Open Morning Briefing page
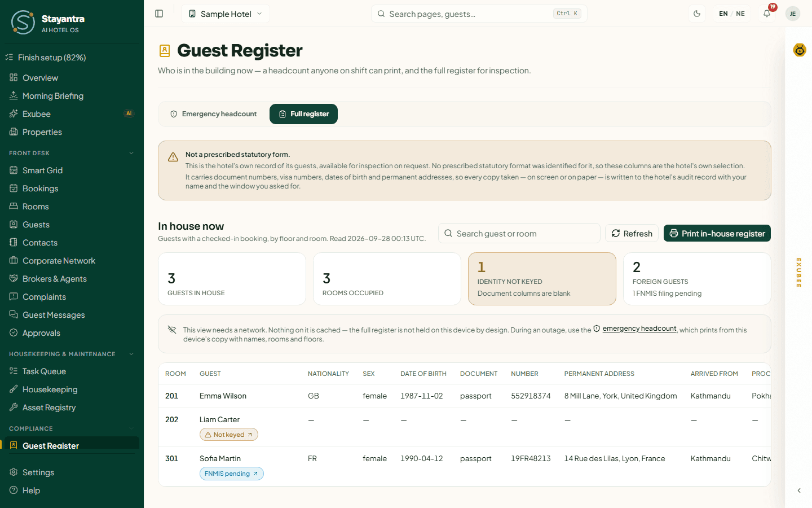Viewport: 812px width, 508px height. (x=72, y=96)
